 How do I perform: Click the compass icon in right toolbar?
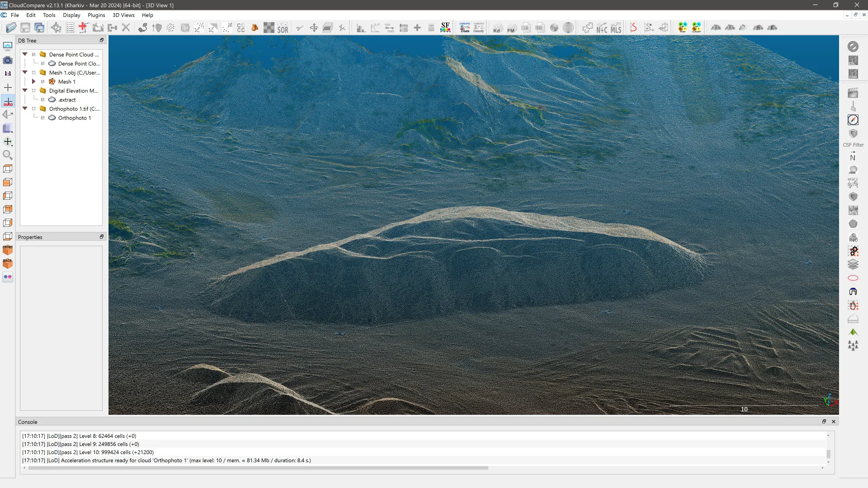coord(853,120)
